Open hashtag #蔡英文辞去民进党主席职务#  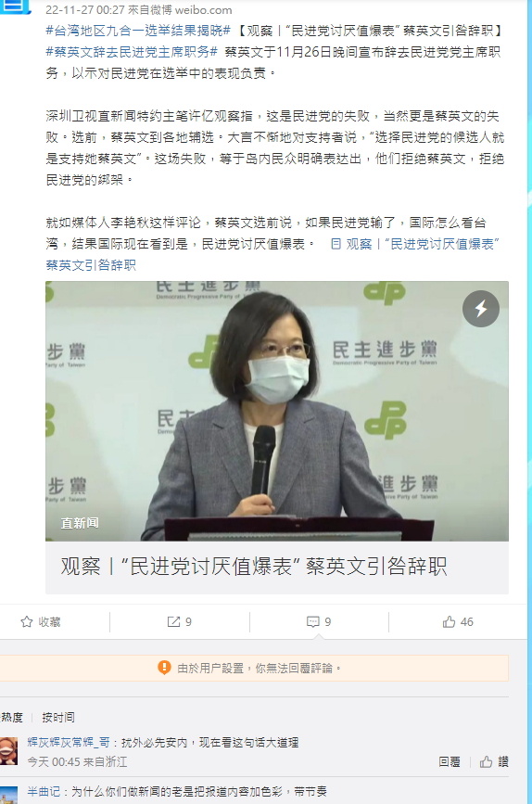[x=132, y=52]
